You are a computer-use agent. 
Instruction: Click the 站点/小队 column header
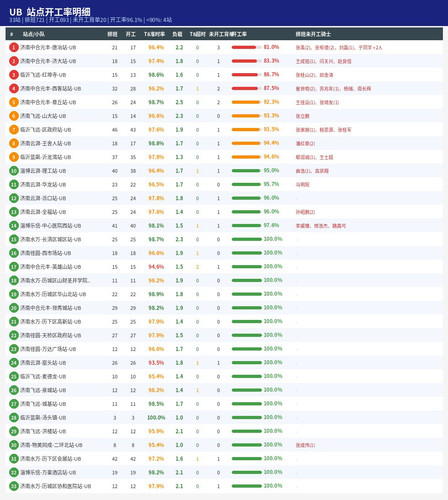(x=34, y=34)
